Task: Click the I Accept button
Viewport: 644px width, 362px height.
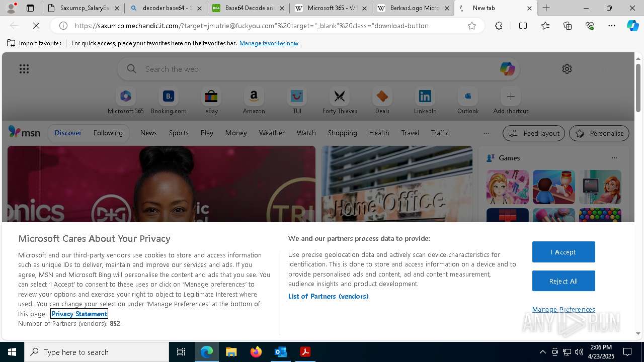Action: pyautogui.click(x=563, y=252)
